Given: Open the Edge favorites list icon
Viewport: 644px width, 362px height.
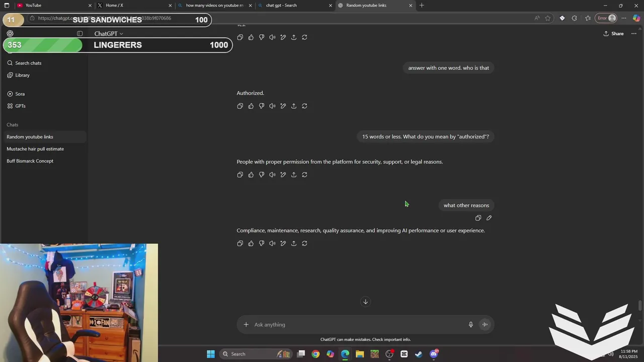Looking at the screenshot, I should coord(588,18).
